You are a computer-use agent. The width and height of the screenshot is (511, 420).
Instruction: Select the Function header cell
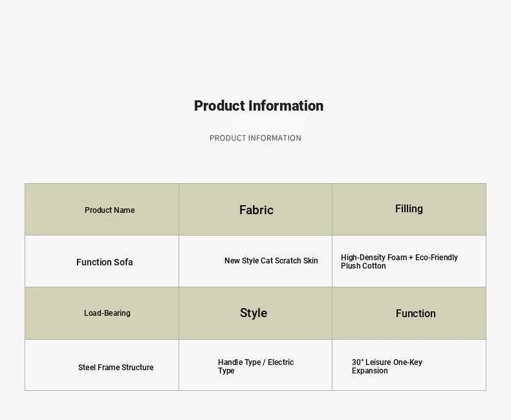tap(409, 313)
